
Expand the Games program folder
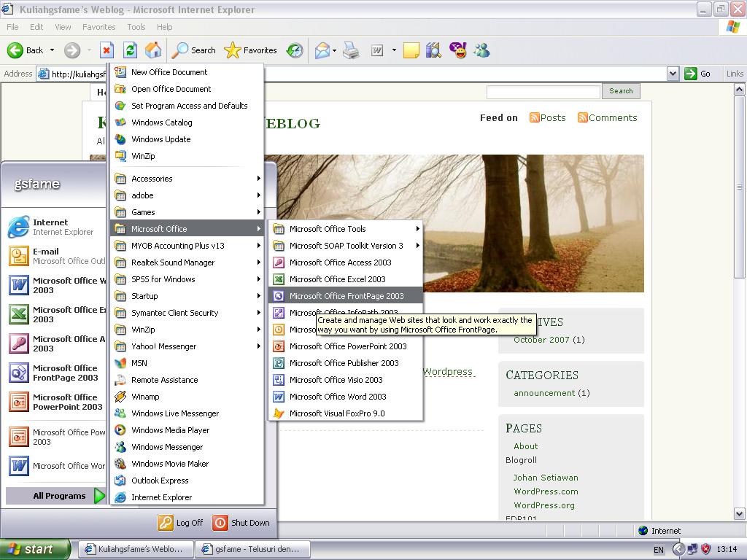coord(187,212)
